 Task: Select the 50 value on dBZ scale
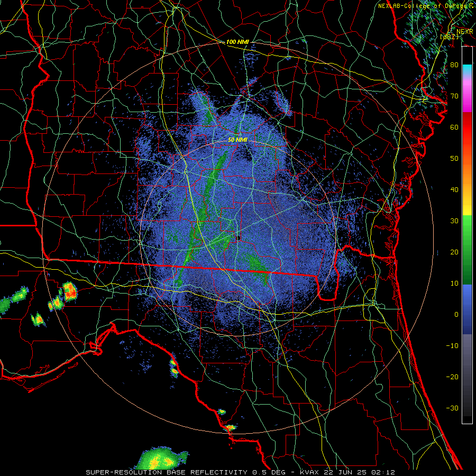click(x=454, y=159)
